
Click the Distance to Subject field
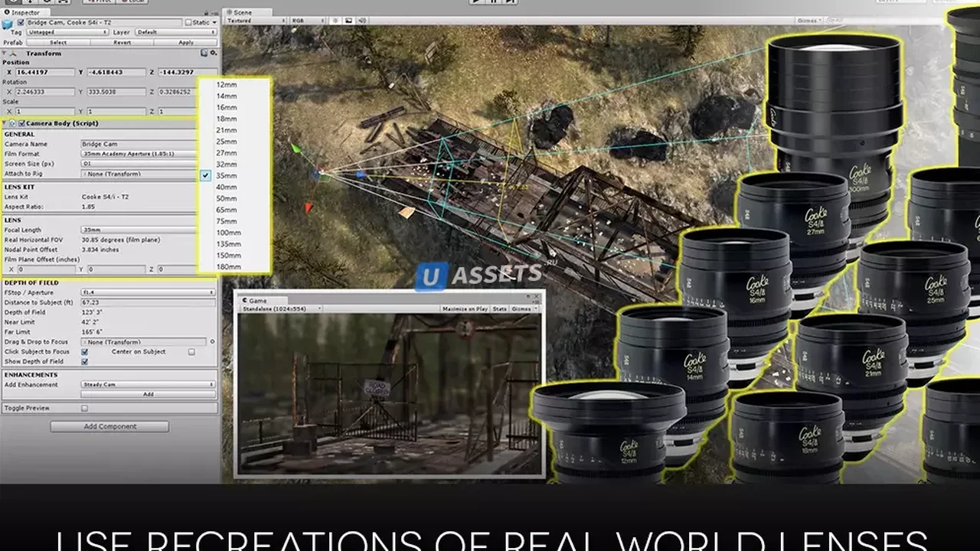[148, 302]
